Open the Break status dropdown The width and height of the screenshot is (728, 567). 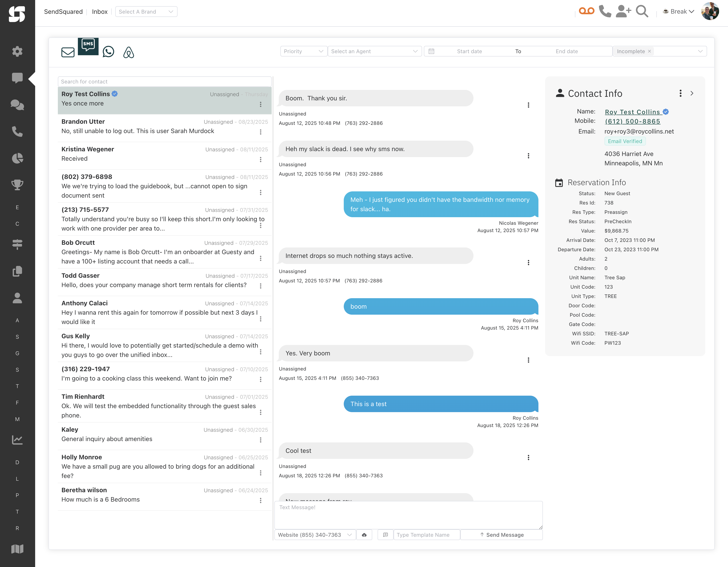[x=678, y=11]
